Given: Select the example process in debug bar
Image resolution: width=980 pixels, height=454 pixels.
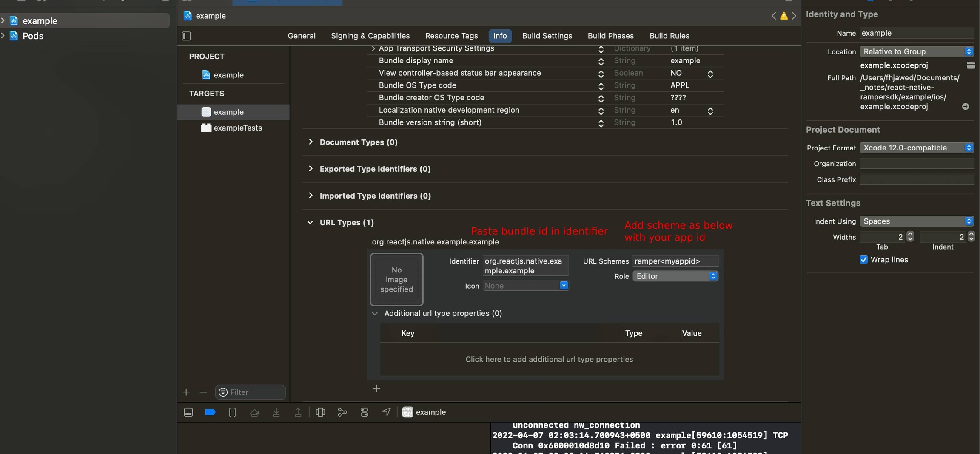Looking at the screenshot, I should 424,412.
